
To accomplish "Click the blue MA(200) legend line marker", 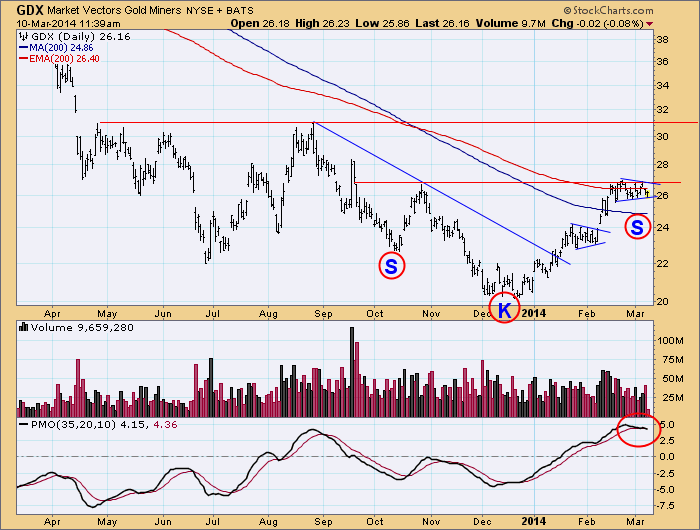I will [23, 47].
